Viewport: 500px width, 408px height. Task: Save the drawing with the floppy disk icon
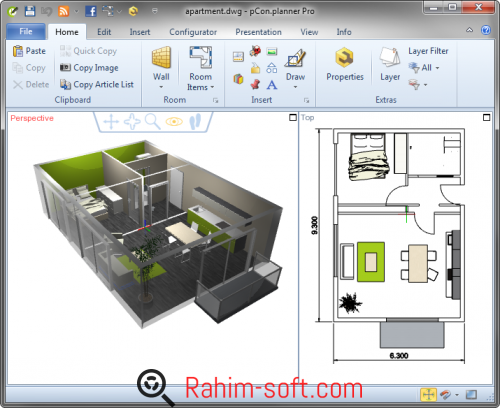[x=30, y=11]
